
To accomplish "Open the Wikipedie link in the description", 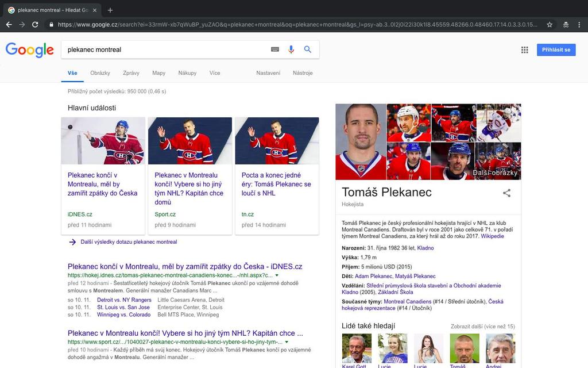I will point(492,236).
